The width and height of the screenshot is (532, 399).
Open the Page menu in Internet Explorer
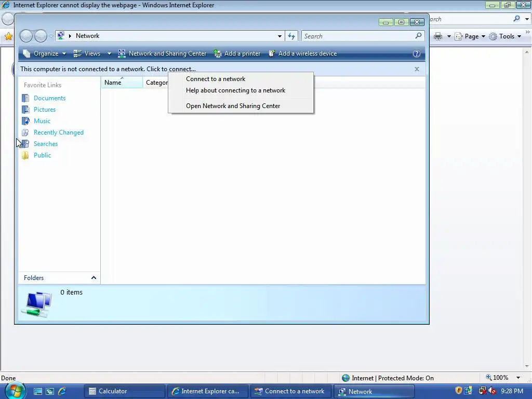click(470, 36)
